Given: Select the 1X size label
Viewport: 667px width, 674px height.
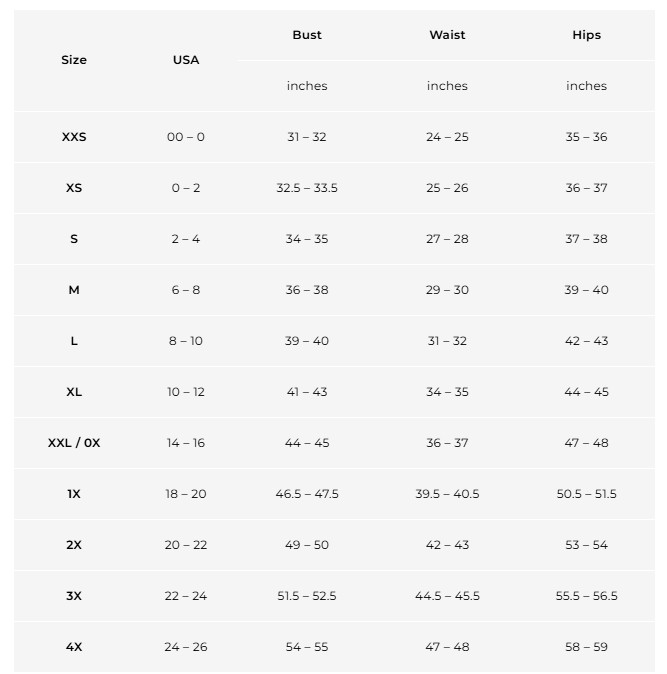Looking at the screenshot, I should pos(74,494).
